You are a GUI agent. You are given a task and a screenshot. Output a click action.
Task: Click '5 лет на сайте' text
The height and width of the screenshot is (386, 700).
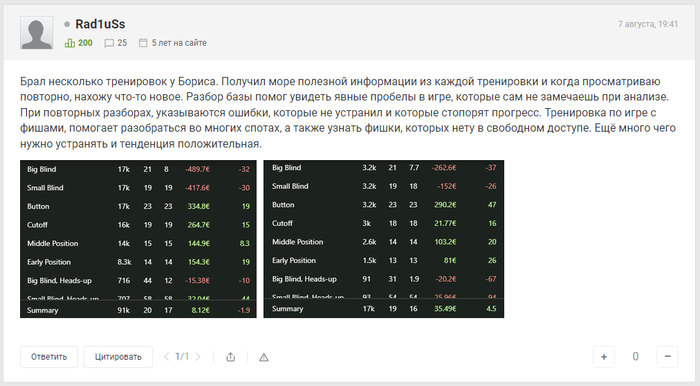[x=179, y=43]
